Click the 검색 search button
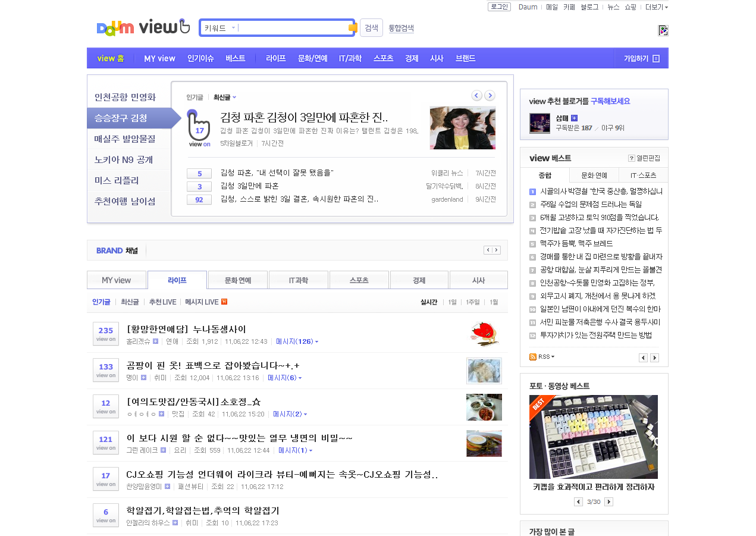This screenshot has height=536, width=756. [371, 28]
